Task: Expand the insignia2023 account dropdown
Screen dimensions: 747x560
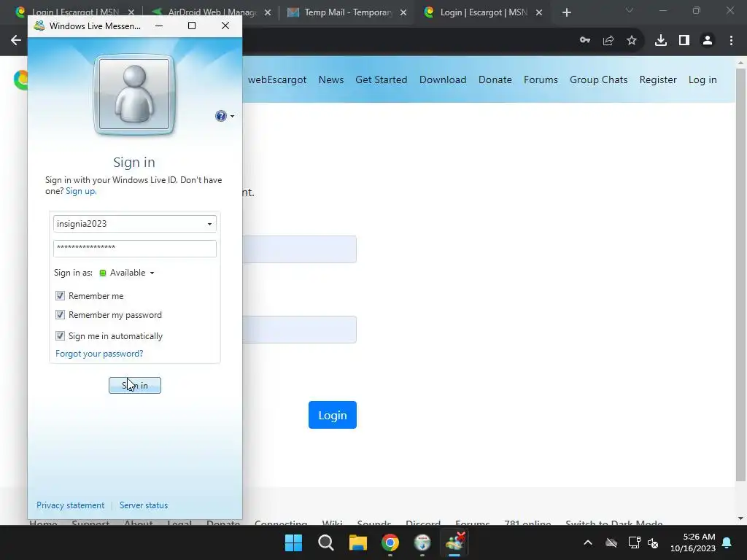Action: (209, 224)
